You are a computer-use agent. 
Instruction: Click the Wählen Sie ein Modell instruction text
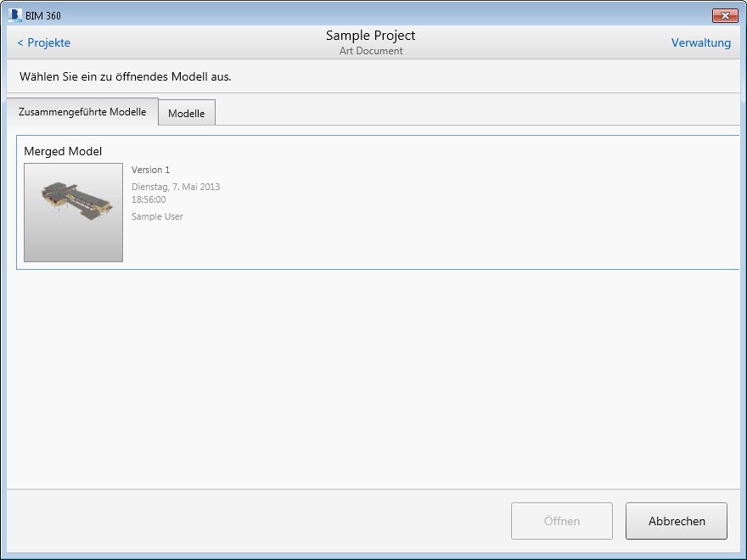click(126, 76)
